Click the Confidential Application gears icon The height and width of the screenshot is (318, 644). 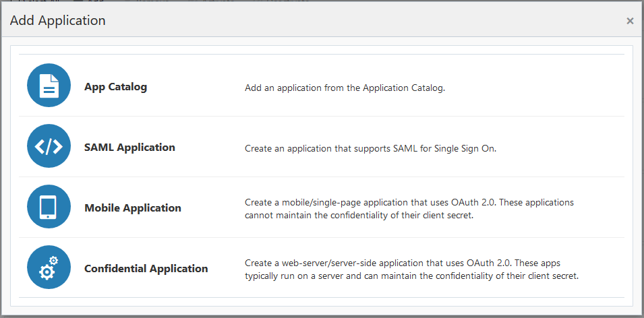[49, 268]
